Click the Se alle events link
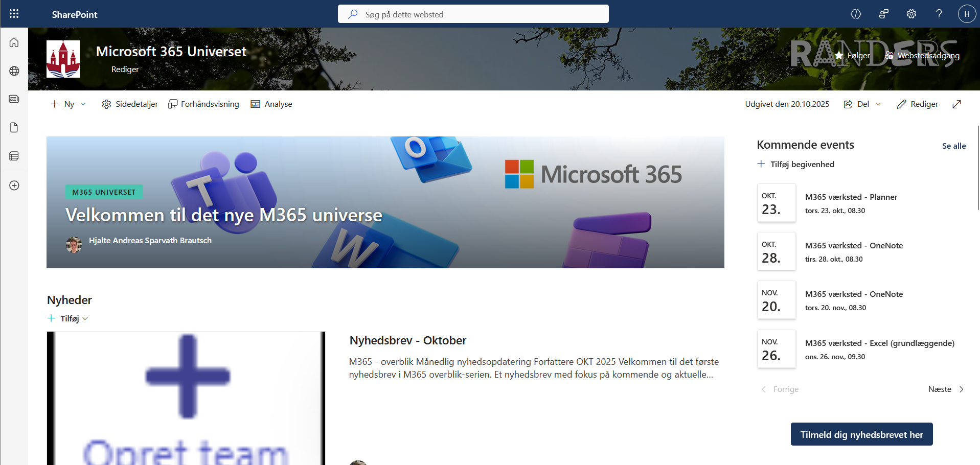Screen dimensions: 980x465 pyautogui.click(x=953, y=146)
